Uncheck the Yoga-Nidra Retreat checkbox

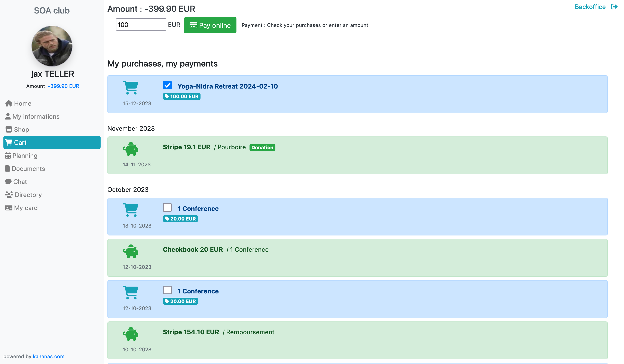pos(167,85)
